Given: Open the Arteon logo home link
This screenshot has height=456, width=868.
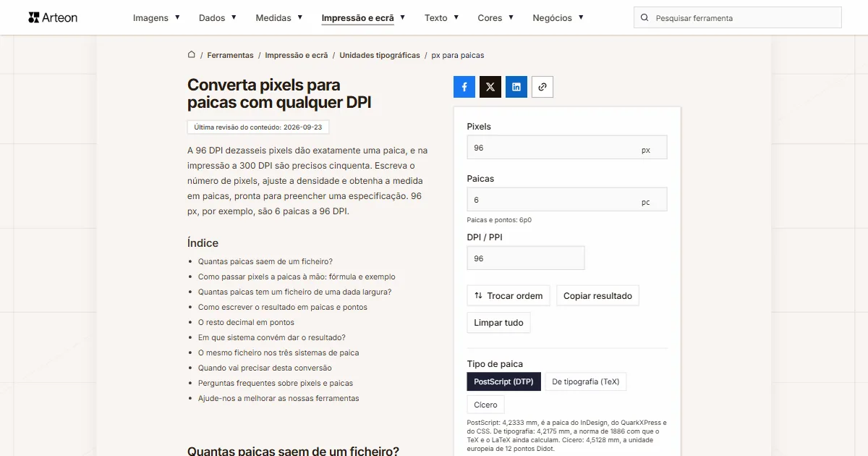Looking at the screenshot, I should (x=53, y=17).
